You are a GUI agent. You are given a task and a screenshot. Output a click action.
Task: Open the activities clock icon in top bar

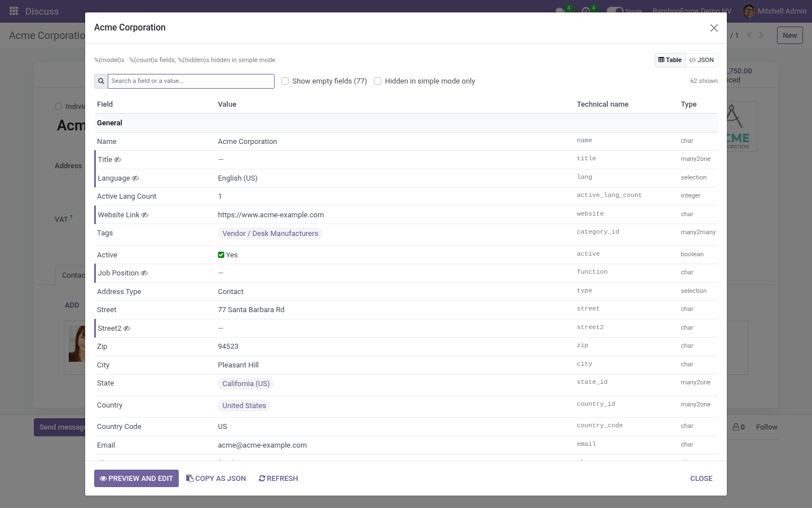tap(586, 11)
